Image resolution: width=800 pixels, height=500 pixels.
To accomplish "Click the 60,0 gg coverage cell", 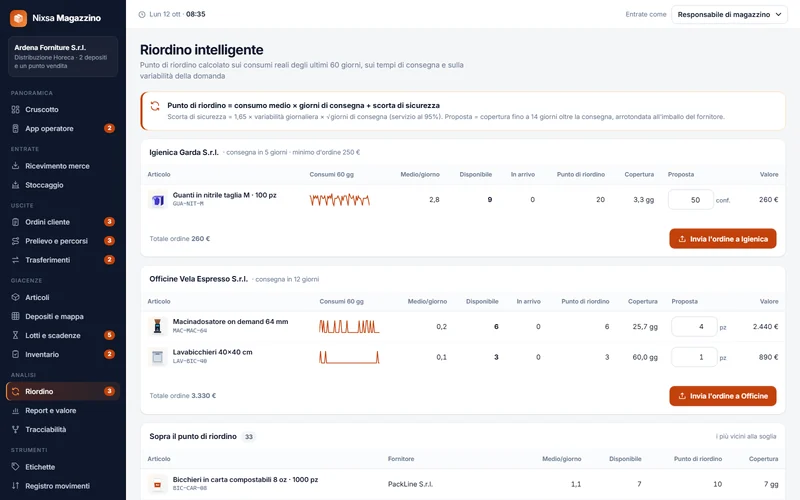I will point(645,357).
